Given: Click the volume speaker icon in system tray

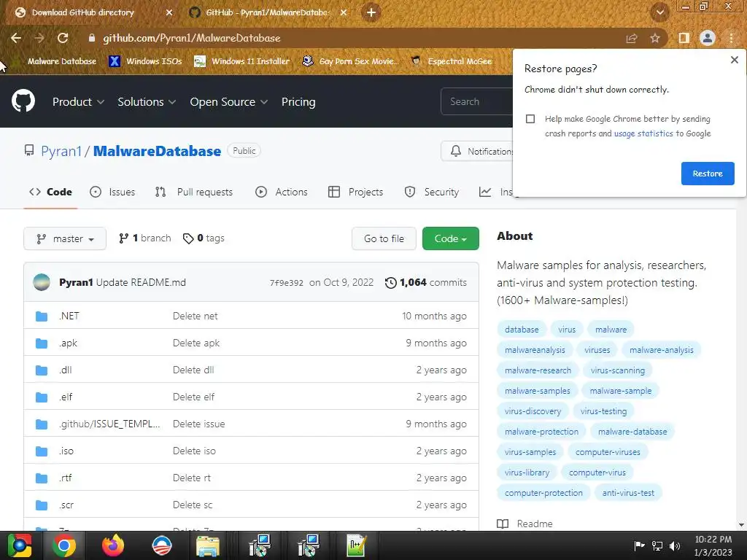Looking at the screenshot, I should [x=675, y=545].
